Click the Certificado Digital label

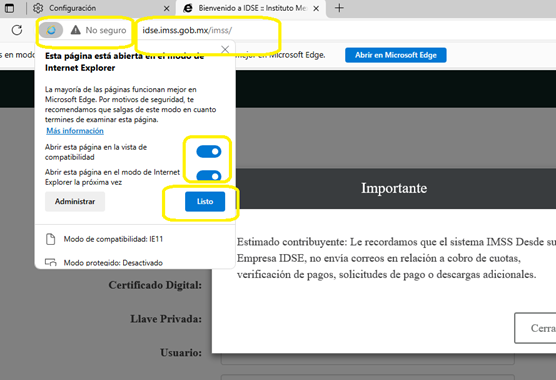(155, 285)
